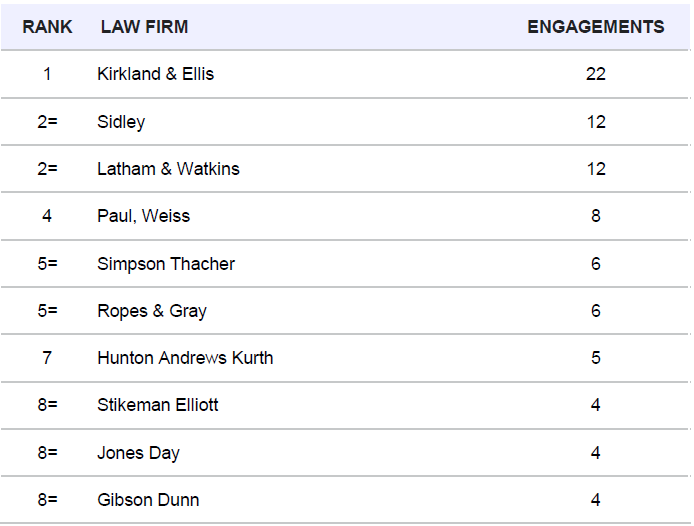
Task: Click the Simpson Thacher entry
Action: click(x=166, y=264)
